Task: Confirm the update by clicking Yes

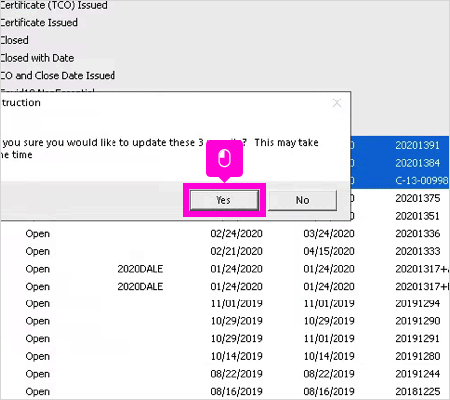Action: point(224,200)
